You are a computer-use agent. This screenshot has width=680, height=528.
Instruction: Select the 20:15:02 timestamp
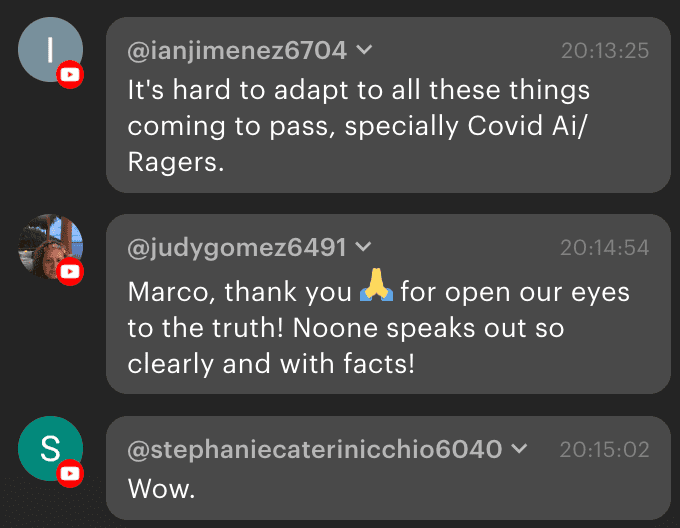click(604, 450)
